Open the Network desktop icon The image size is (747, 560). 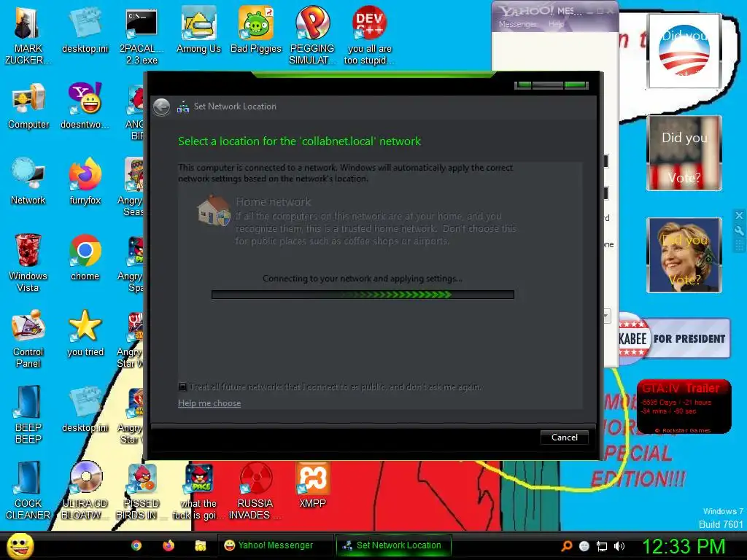pos(28,182)
